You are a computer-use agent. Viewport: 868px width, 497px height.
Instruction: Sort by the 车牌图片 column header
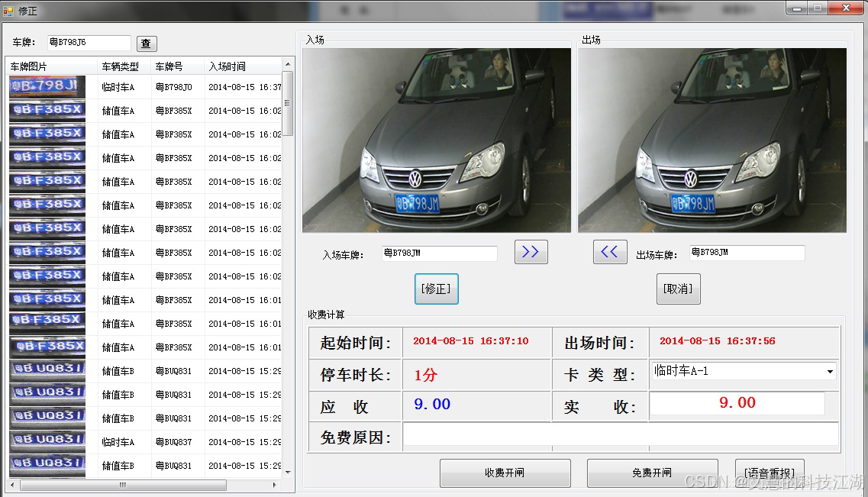tap(51, 66)
